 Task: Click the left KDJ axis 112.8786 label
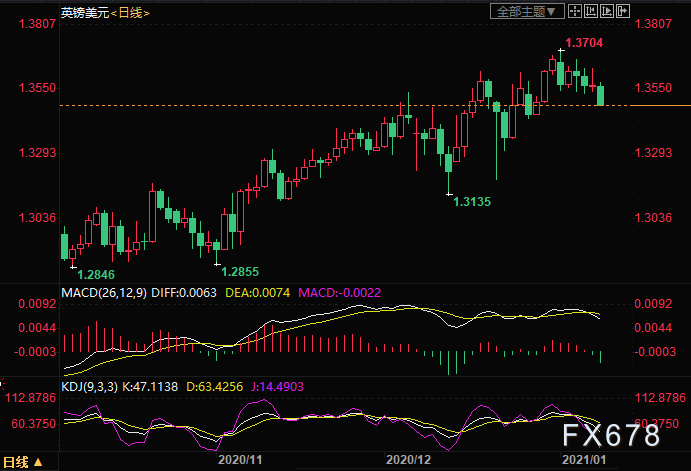pos(31,398)
